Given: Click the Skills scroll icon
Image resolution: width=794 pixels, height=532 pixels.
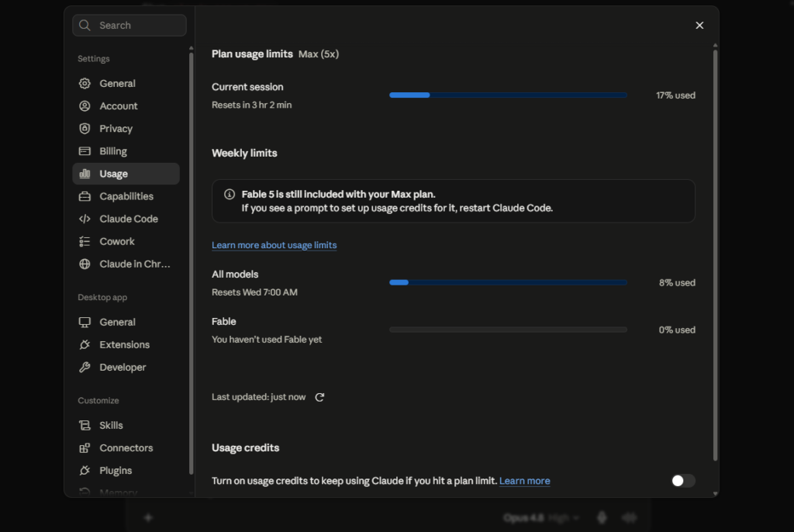Looking at the screenshot, I should [x=85, y=425].
